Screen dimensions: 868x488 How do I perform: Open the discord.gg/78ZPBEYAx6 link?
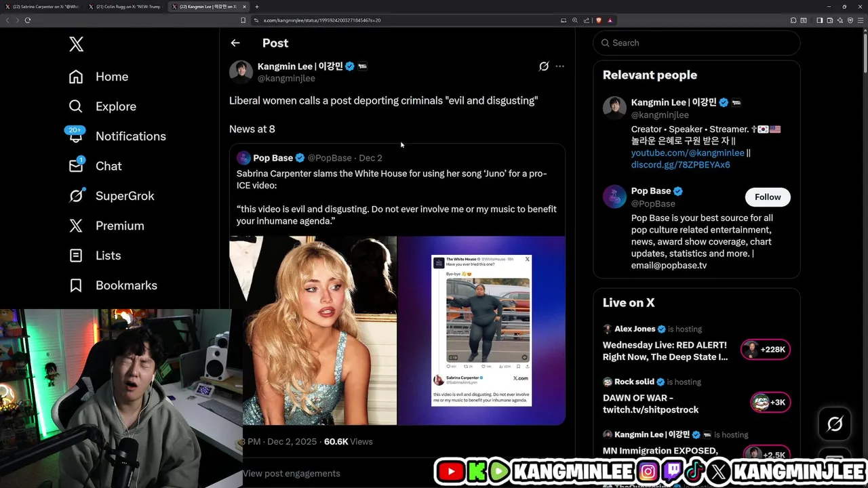681,165
